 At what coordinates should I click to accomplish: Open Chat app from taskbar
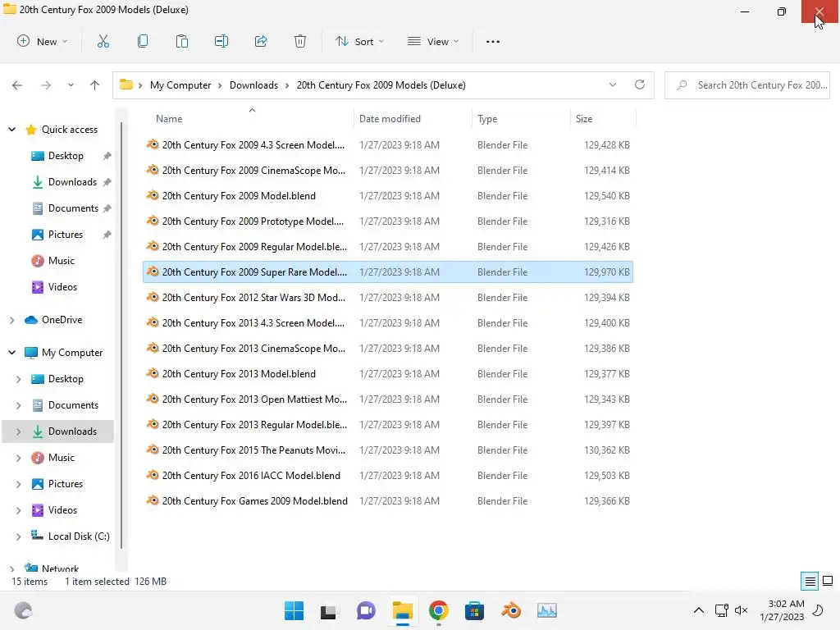[x=366, y=610]
